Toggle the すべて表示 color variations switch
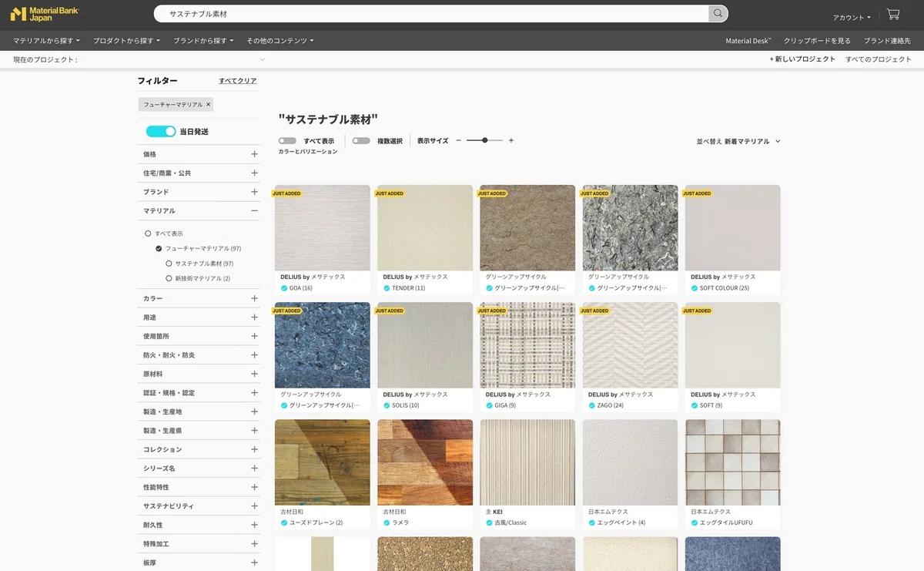The image size is (924, 571). [288, 141]
